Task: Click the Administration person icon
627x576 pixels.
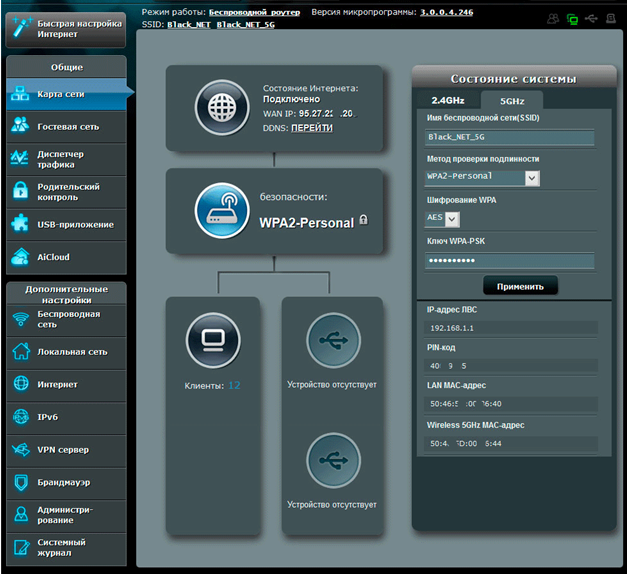Action: [21, 514]
